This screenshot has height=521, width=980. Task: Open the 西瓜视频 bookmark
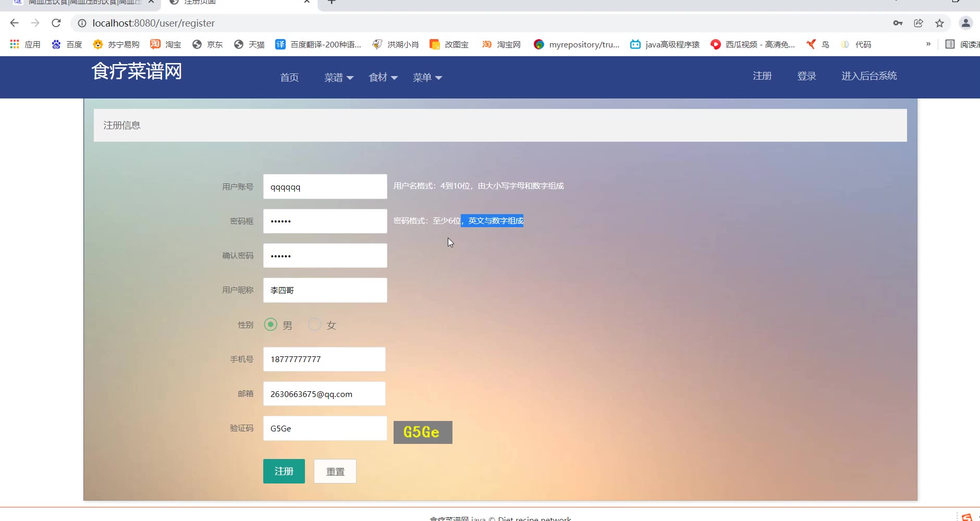[x=753, y=44]
